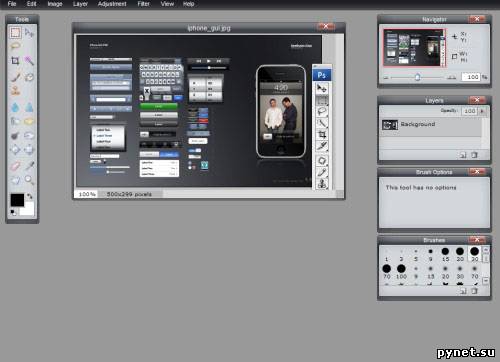The width and height of the screenshot is (500, 362).
Task: Open the Filter menu
Action: point(143,4)
